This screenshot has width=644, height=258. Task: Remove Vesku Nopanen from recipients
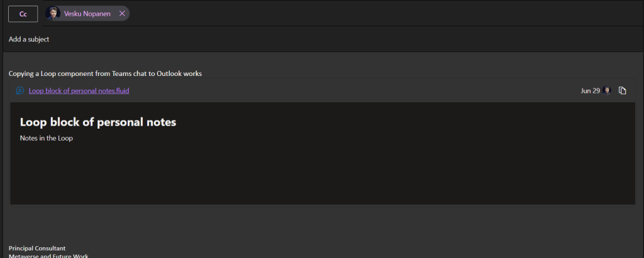[122, 13]
